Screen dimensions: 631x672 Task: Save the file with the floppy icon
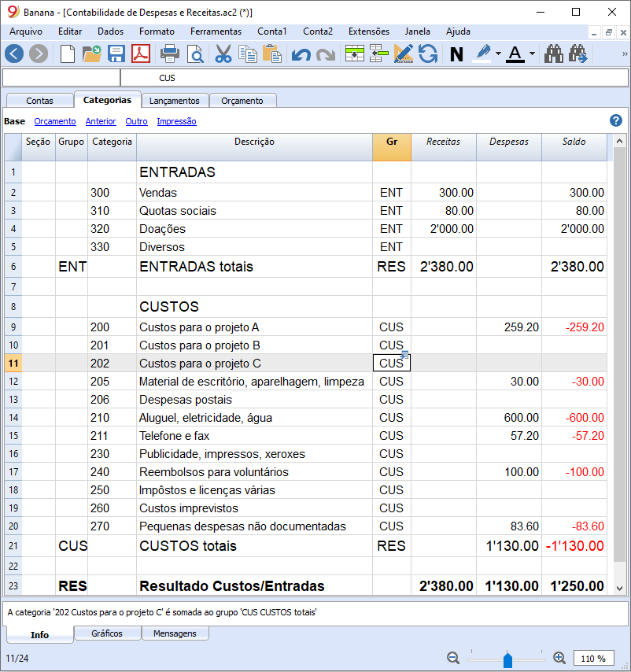(116, 54)
